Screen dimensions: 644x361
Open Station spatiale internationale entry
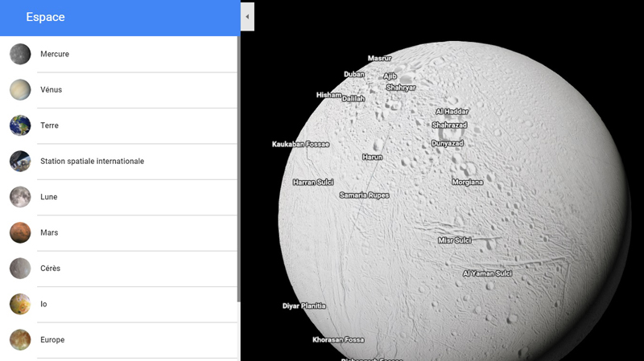coord(118,162)
